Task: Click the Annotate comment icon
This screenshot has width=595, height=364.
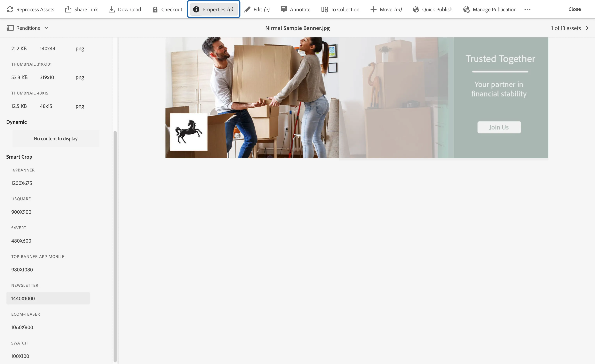Action: pos(284,9)
